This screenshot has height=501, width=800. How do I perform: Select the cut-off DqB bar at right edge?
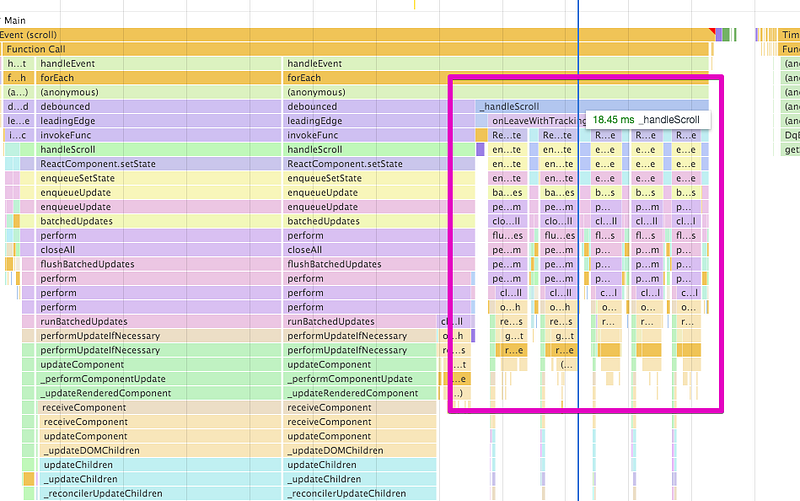790,135
